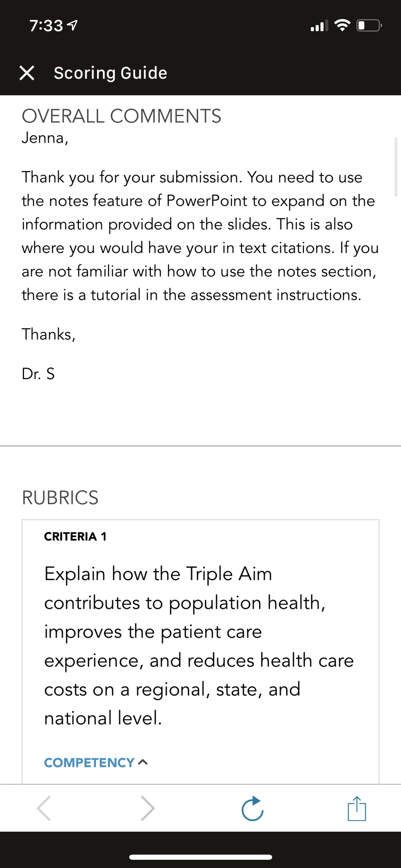This screenshot has height=868, width=401.
Task: Tap the battery indicator in status bar
Action: pyautogui.click(x=369, y=25)
